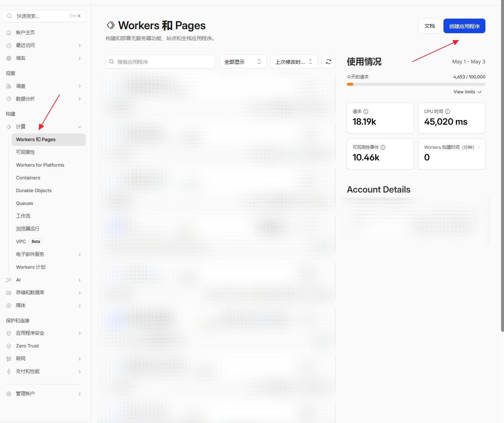Viewport: 504px width, 423px height.
Task: Click the 数据分析 chart icon
Action: point(9,99)
